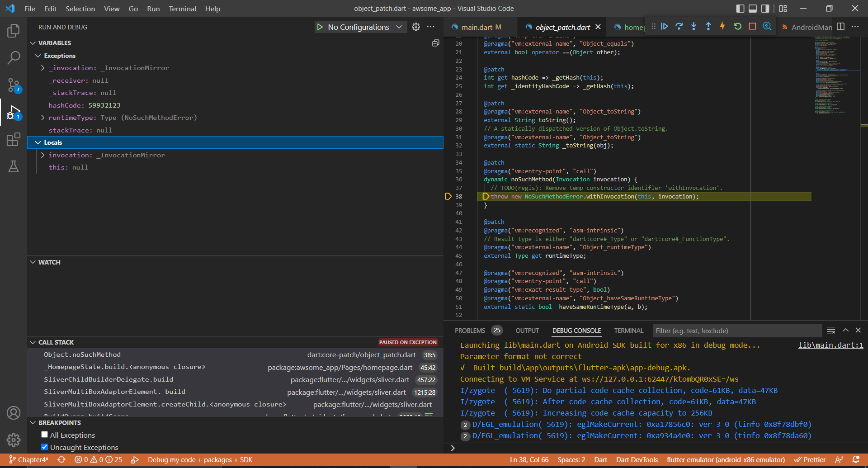This screenshot has height=468, width=868.
Task: Split the editor to the right
Action: pyautogui.click(x=840, y=27)
